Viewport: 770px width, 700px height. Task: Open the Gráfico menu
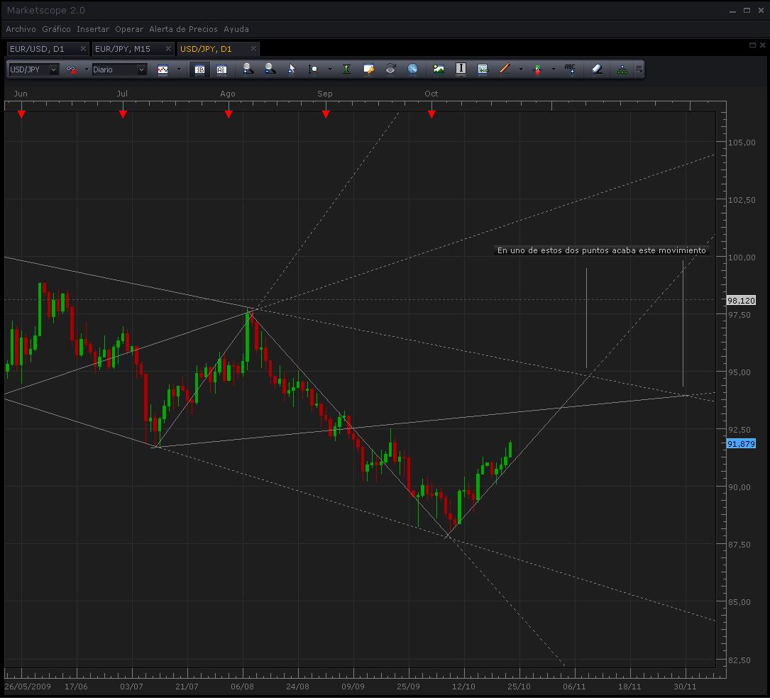tap(57, 29)
